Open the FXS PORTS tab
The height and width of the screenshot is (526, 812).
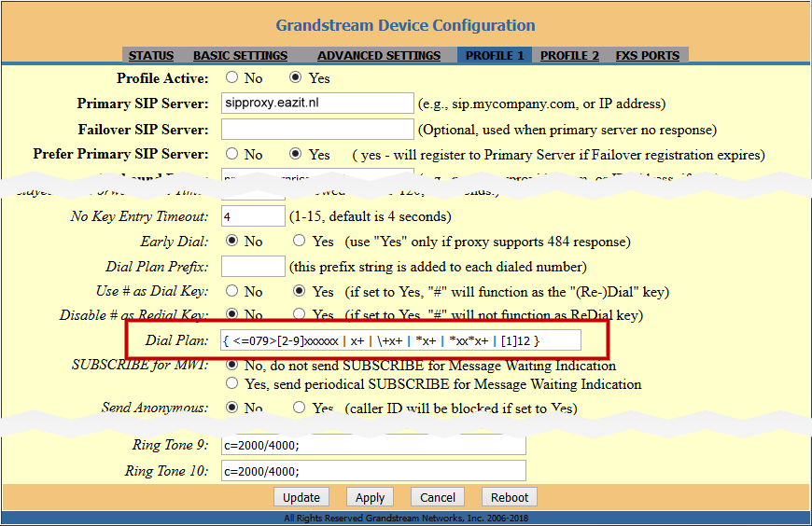coord(648,55)
